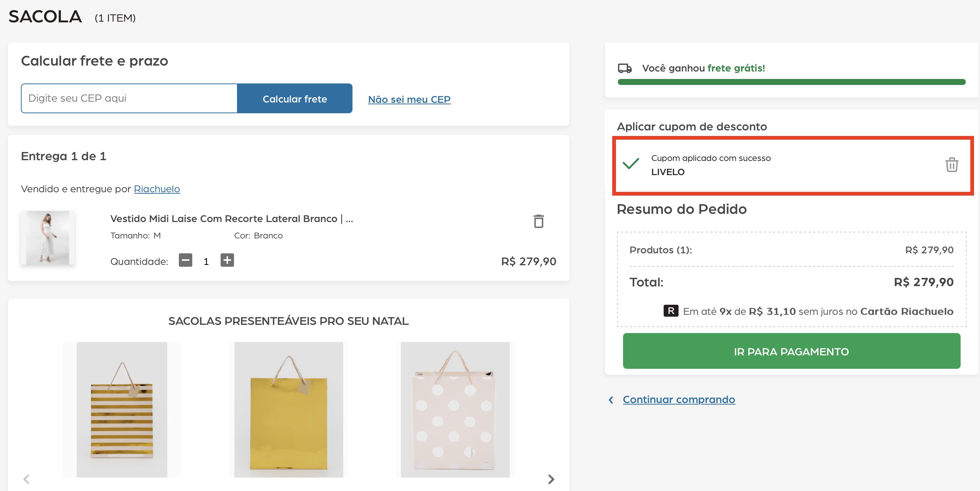Click the green coupon success checkmark
This screenshot has width=980, height=491.
point(631,164)
